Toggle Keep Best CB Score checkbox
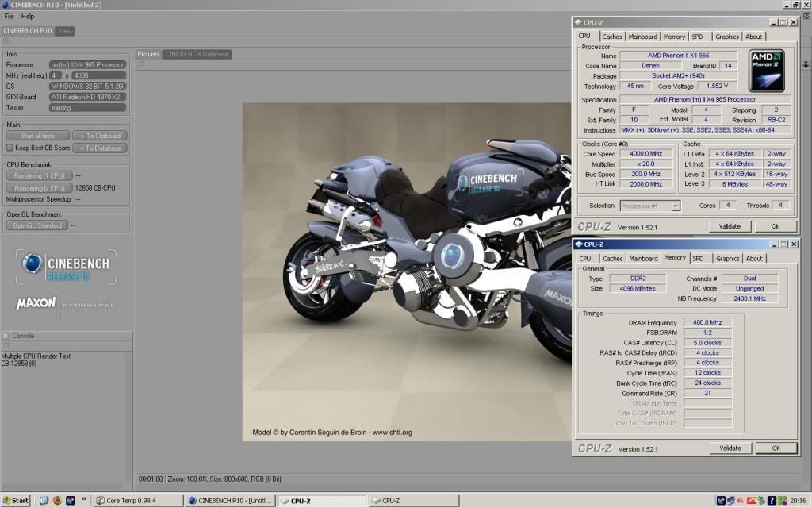Viewport: 812px width, 508px height. (x=10, y=148)
